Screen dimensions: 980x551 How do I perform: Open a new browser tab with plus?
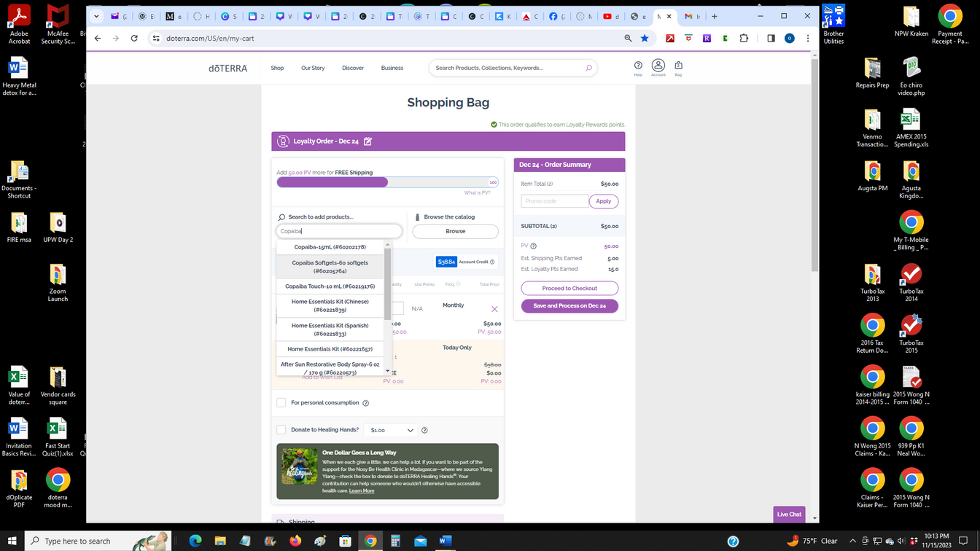coord(715,16)
